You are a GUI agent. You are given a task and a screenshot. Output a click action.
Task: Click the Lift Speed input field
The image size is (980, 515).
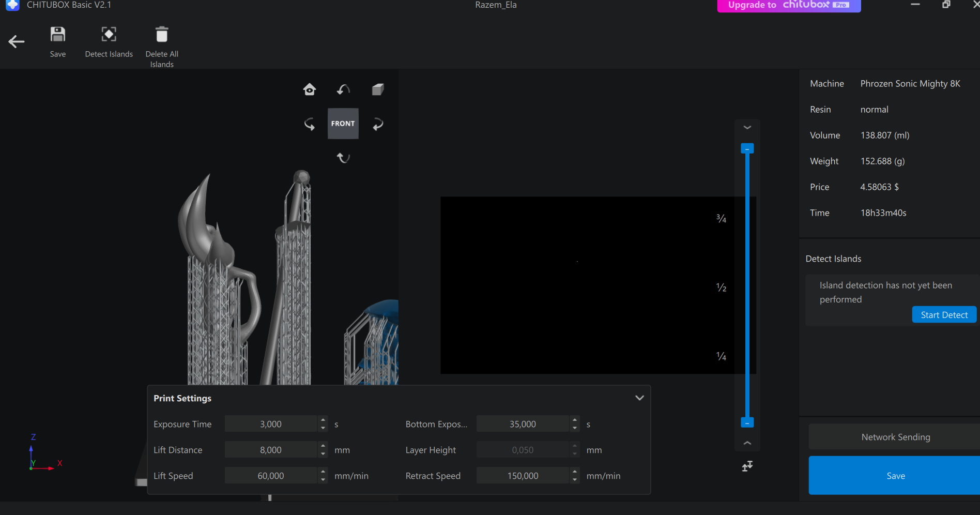pyautogui.click(x=271, y=476)
